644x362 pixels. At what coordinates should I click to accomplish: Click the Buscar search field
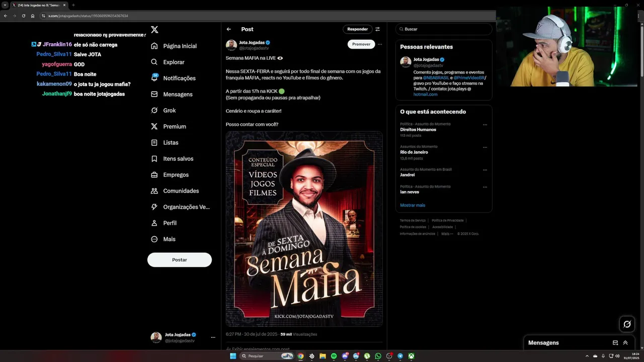(x=444, y=29)
